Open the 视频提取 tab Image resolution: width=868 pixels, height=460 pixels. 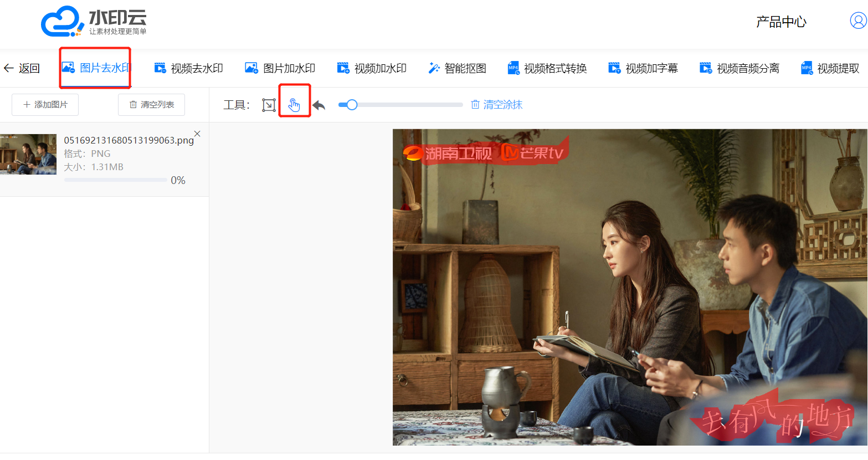point(830,68)
